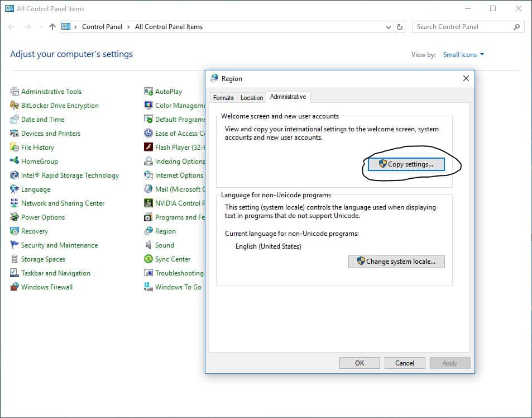Viewport: 532px width, 418px height.
Task: Open the Date and Time icon
Action: click(15, 119)
